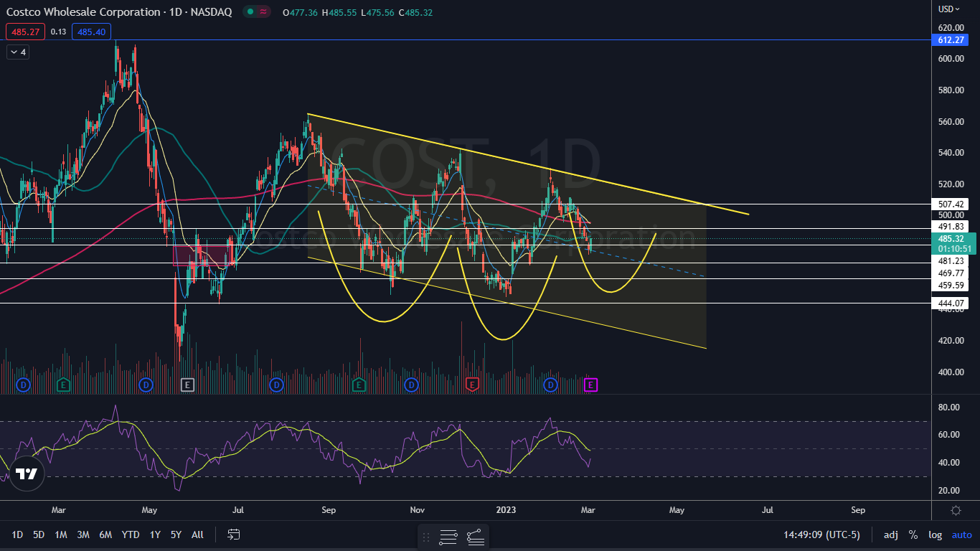Open the USD currency dropdown
Screen dimensions: 980x551
[x=948, y=9]
